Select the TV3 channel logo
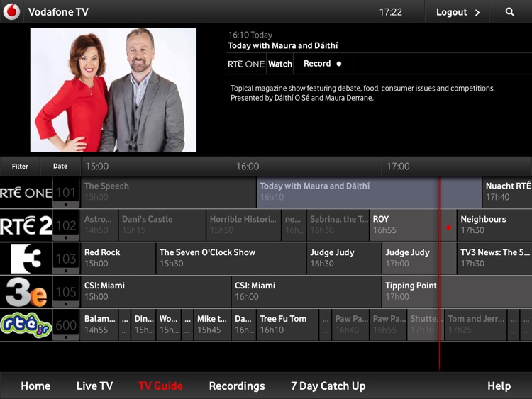 (26, 259)
